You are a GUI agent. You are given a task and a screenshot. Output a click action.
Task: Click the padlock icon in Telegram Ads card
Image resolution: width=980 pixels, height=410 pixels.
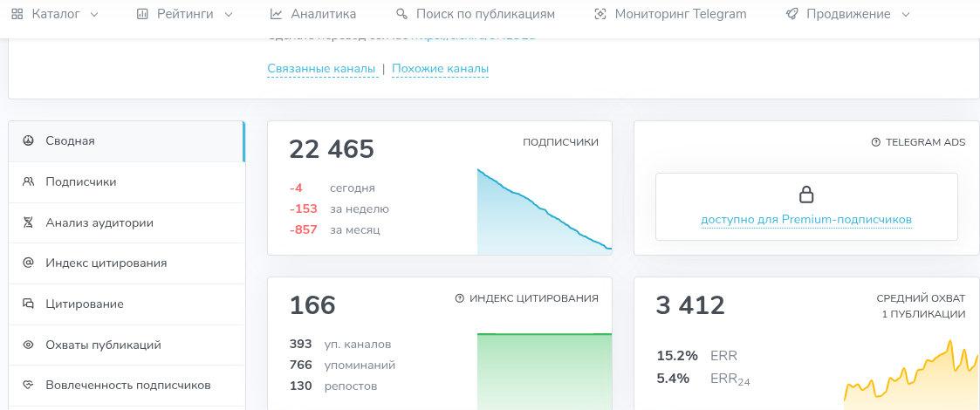tap(806, 195)
